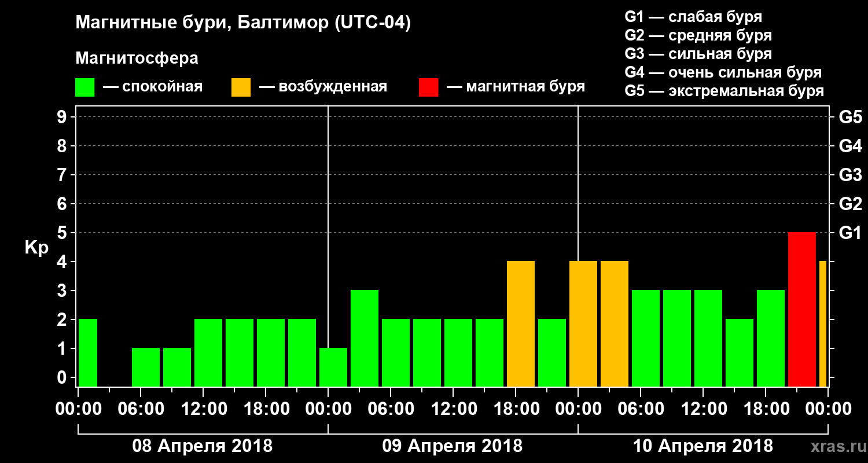Click the '09 Апреля 2018' date label

pyautogui.click(x=453, y=446)
